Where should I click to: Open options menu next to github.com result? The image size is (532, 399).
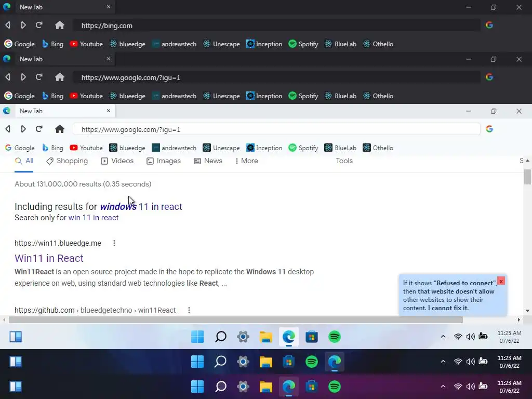pos(189,310)
